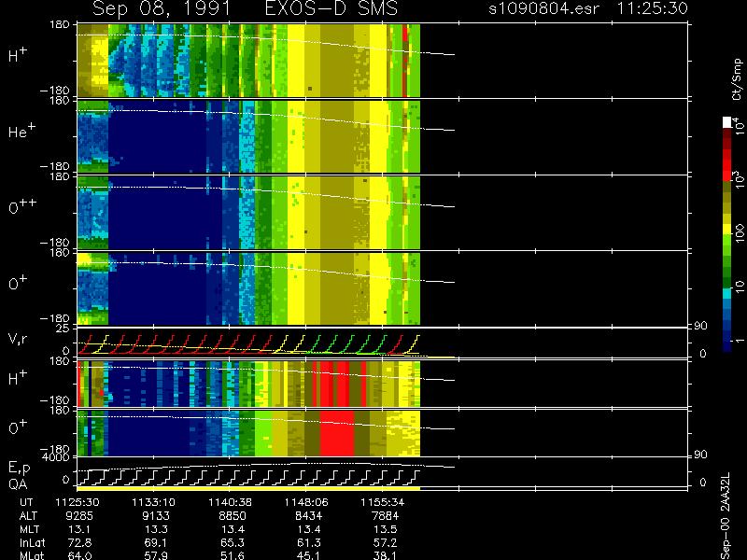The height and width of the screenshot is (560, 747).
Task: Click the altitude value "7884"
Action: click(385, 516)
